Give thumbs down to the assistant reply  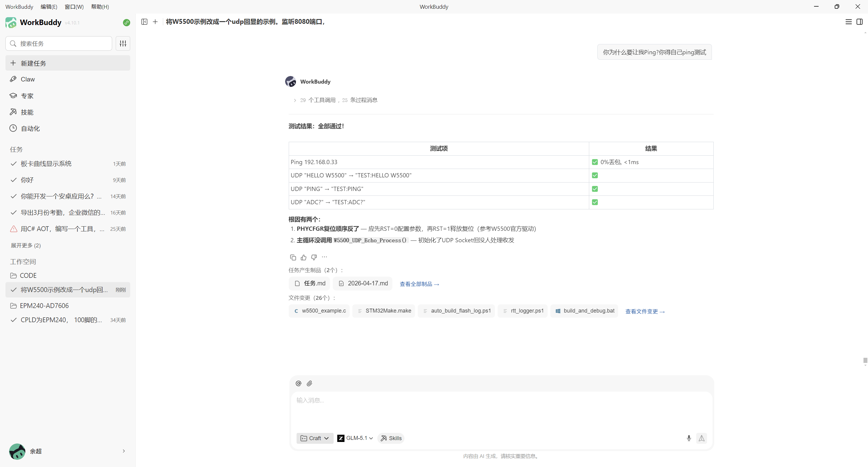pyautogui.click(x=313, y=257)
